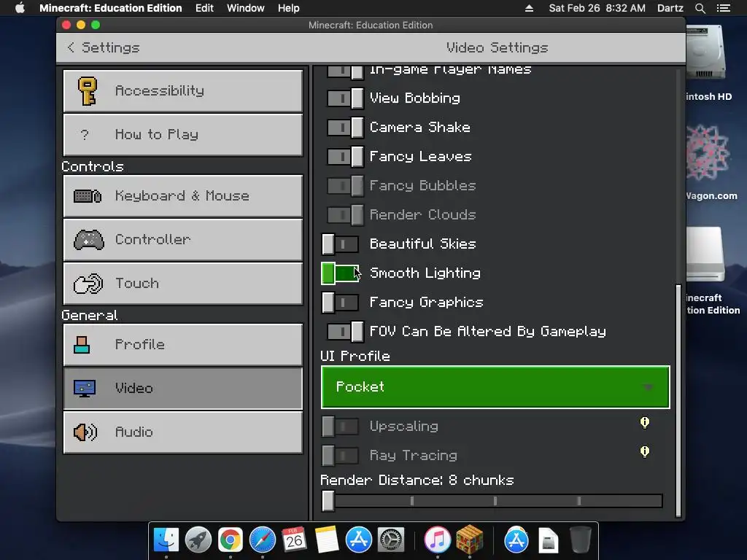
Task: Open Minecraft: Education Edition app menu
Action: click(111, 8)
